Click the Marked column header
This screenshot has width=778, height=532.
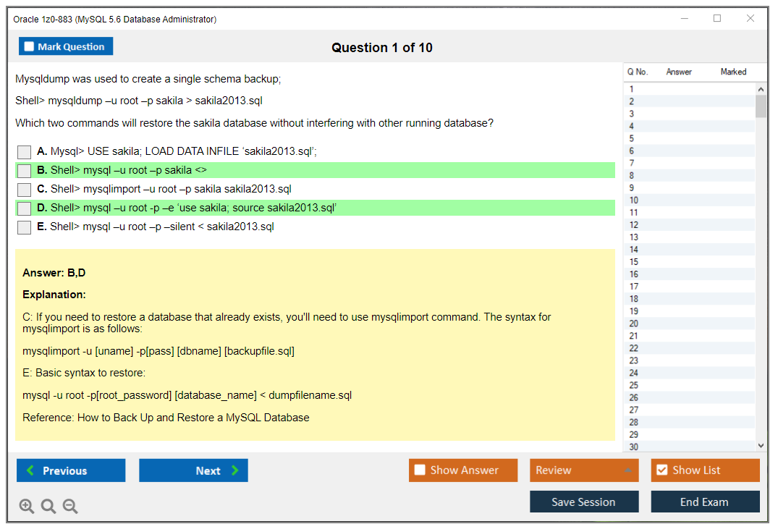pyautogui.click(x=733, y=72)
